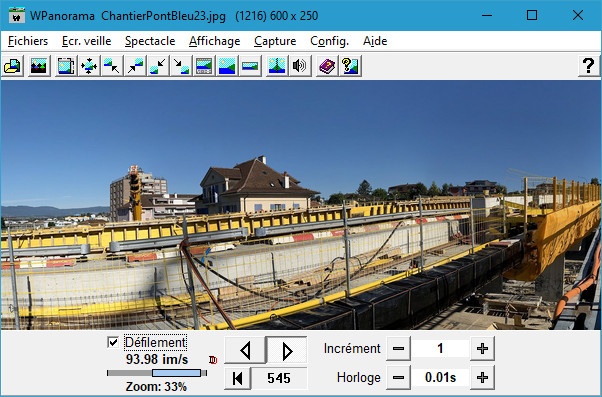Increase Horloge with the plus button
The height and width of the screenshot is (397, 602).
482,378
